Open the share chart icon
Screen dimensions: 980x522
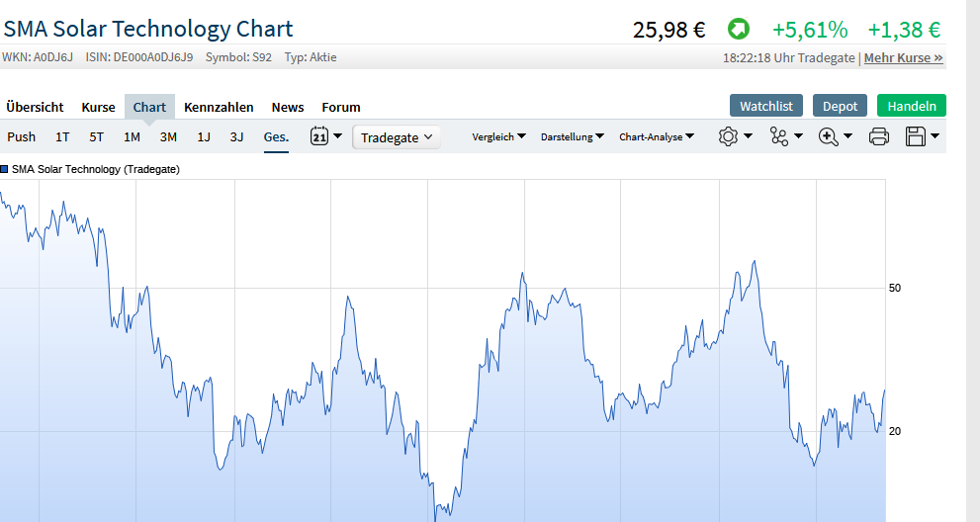point(778,136)
